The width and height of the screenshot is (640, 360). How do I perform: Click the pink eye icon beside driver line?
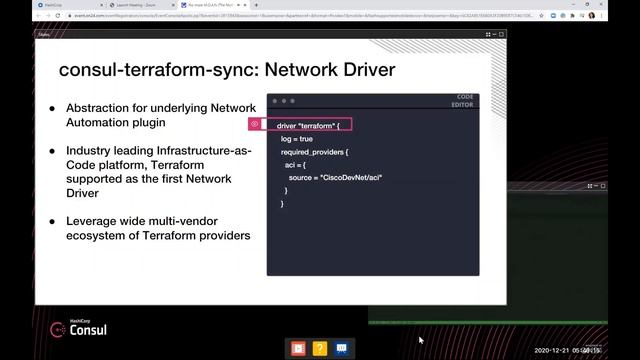254,124
